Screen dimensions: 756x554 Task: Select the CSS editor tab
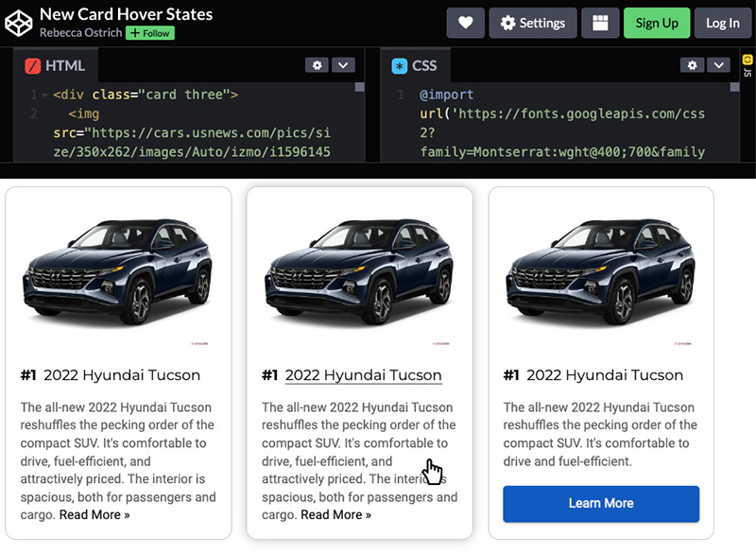[x=415, y=65]
